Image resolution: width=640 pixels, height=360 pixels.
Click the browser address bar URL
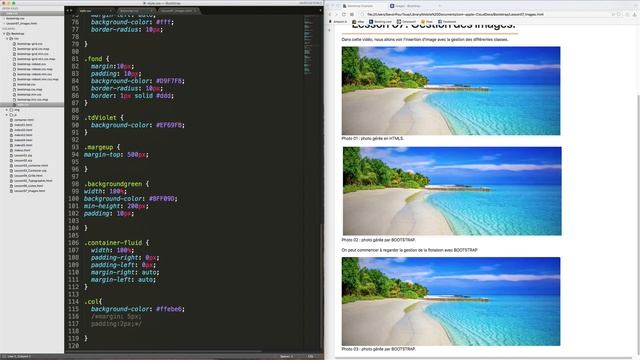coord(455,14)
